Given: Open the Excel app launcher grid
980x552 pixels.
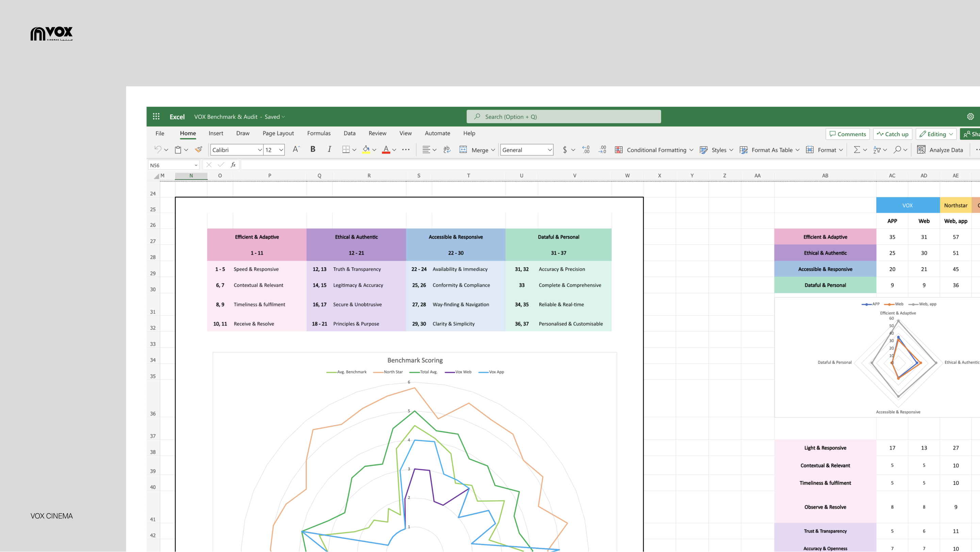Looking at the screenshot, I should click(x=156, y=116).
